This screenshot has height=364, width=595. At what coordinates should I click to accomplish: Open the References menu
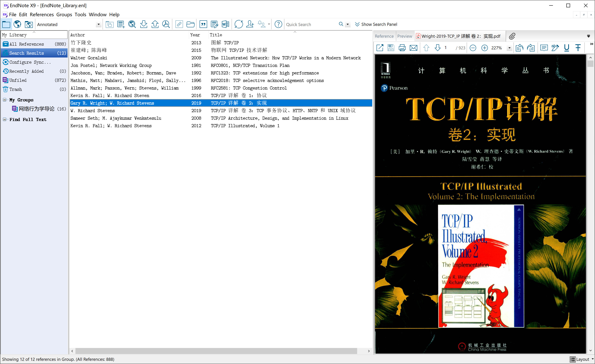pyautogui.click(x=42, y=15)
